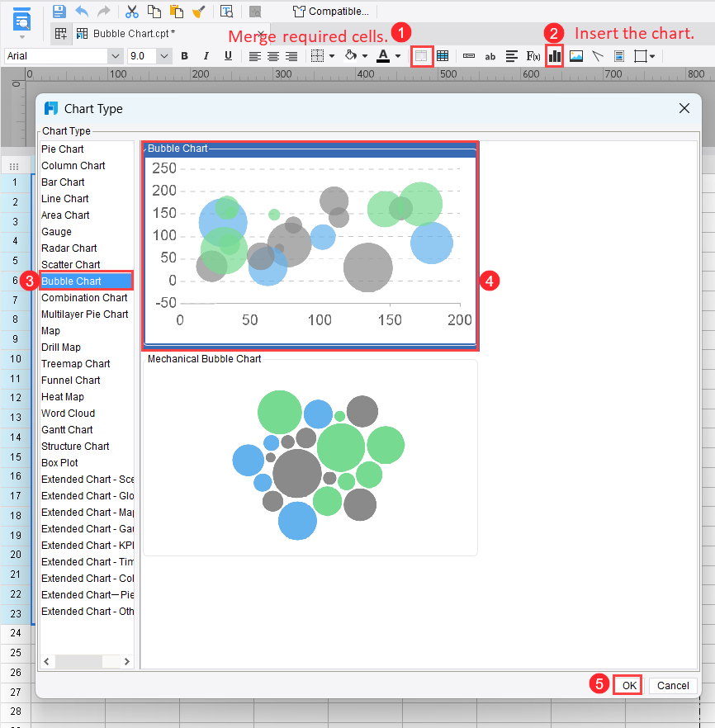Close the Chart Type dialog

tap(684, 108)
